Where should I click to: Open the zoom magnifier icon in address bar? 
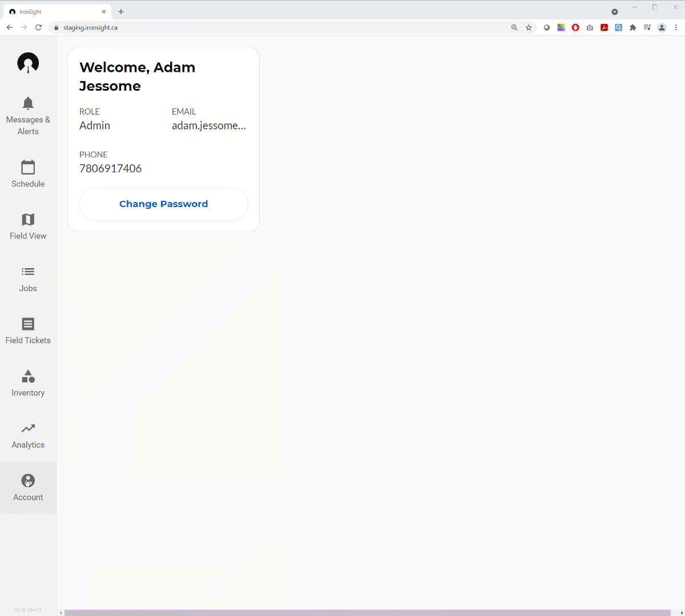pos(514,27)
